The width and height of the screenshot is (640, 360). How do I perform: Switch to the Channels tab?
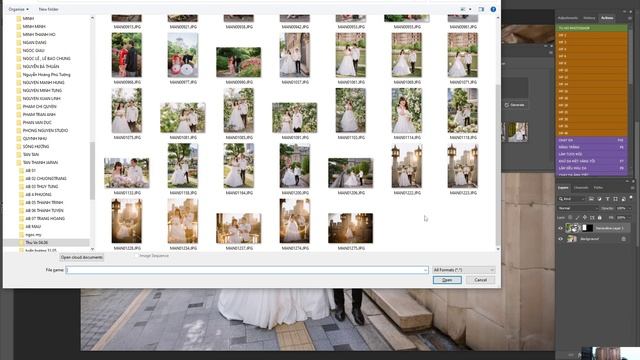point(581,188)
